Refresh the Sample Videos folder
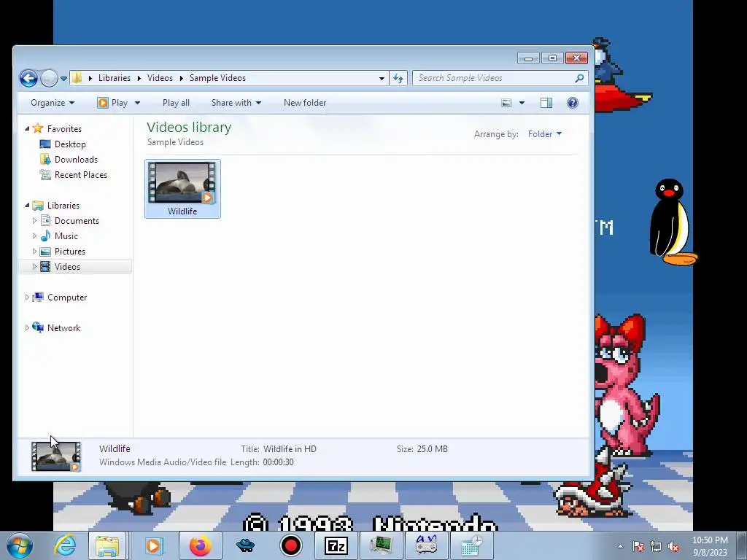The image size is (747, 560). (x=398, y=78)
